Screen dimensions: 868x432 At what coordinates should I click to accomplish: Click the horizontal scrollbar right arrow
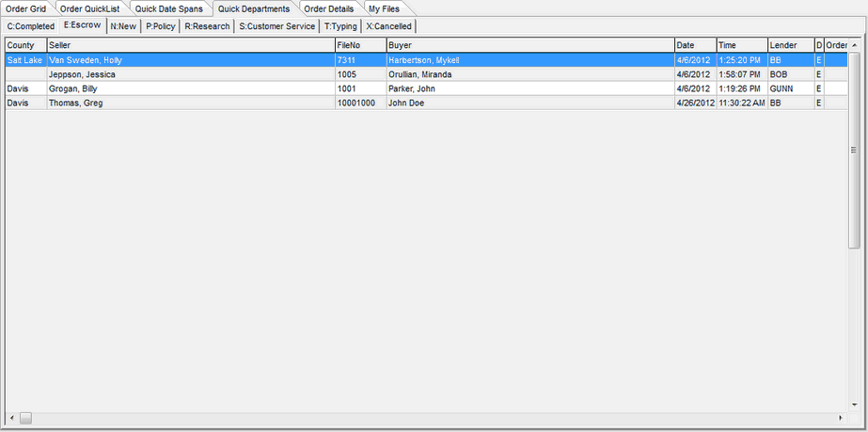(842, 418)
